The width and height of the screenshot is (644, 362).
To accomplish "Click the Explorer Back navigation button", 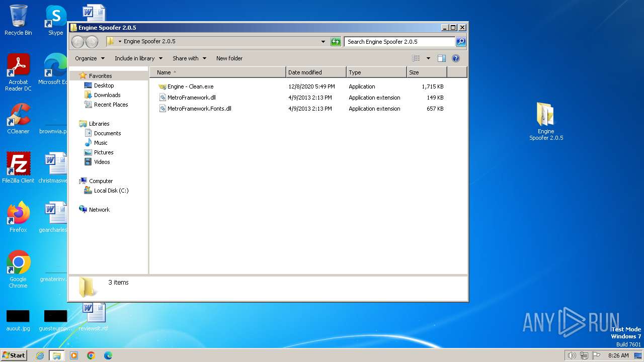I will [x=77, y=42].
